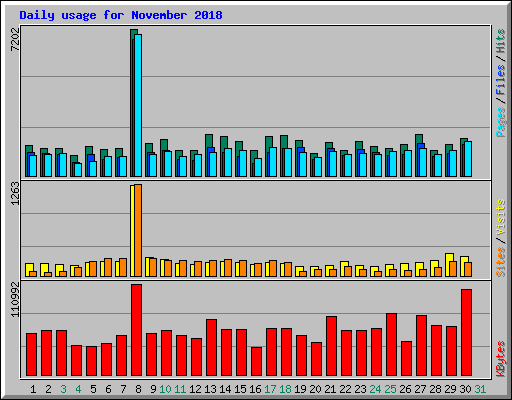Click green day 18 on the date axis

(x=285, y=389)
